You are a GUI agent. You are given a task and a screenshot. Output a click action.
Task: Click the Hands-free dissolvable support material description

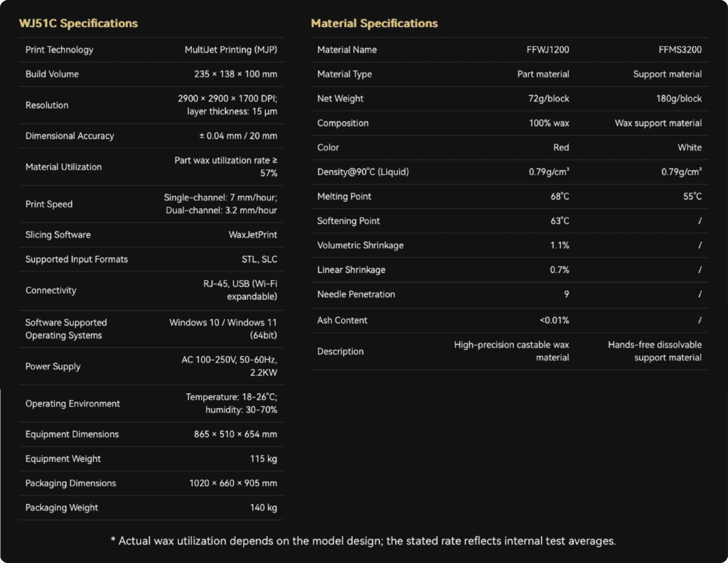(x=654, y=351)
